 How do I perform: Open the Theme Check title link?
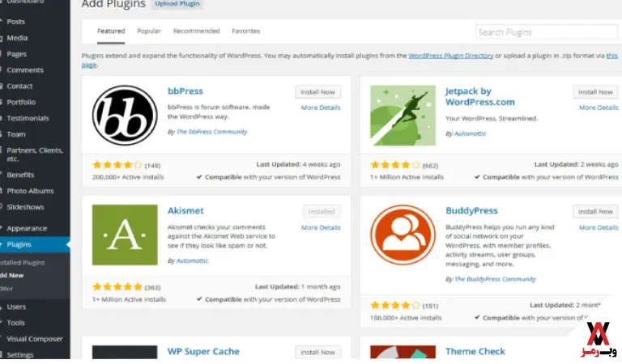coord(475,351)
